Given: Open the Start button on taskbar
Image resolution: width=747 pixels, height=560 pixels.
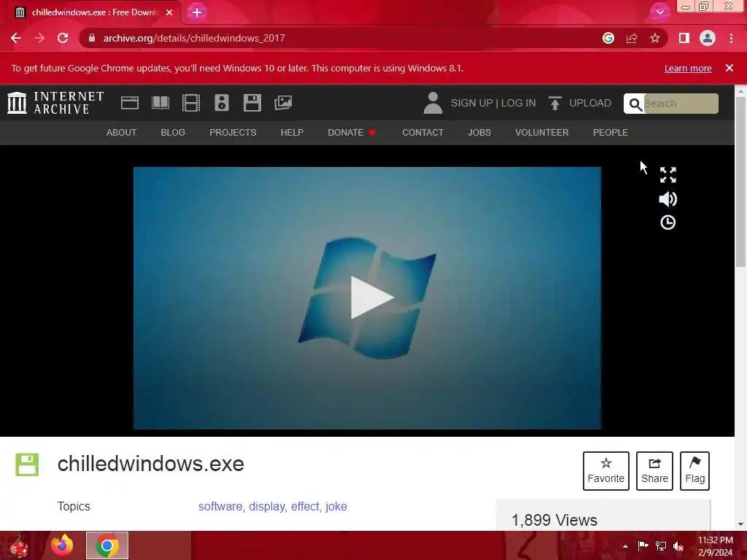Looking at the screenshot, I should [19, 545].
